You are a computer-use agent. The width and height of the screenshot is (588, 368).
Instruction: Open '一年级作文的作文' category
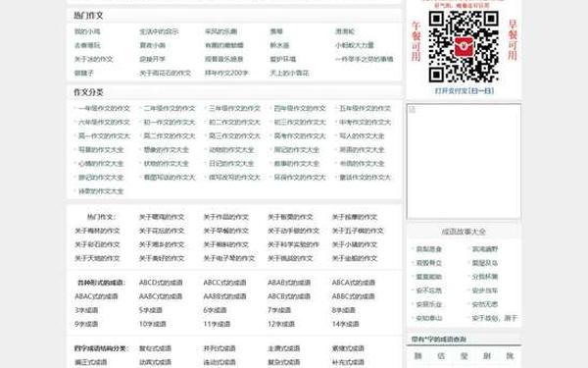click(x=104, y=109)
